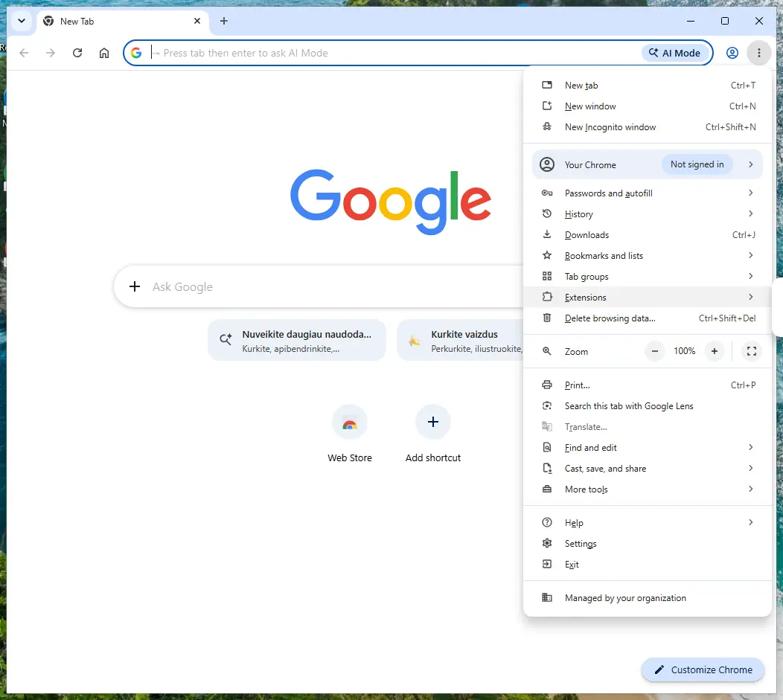Expand the Help submenu chevron
Viewport: 783px width, 700px height.
point(750,522)
